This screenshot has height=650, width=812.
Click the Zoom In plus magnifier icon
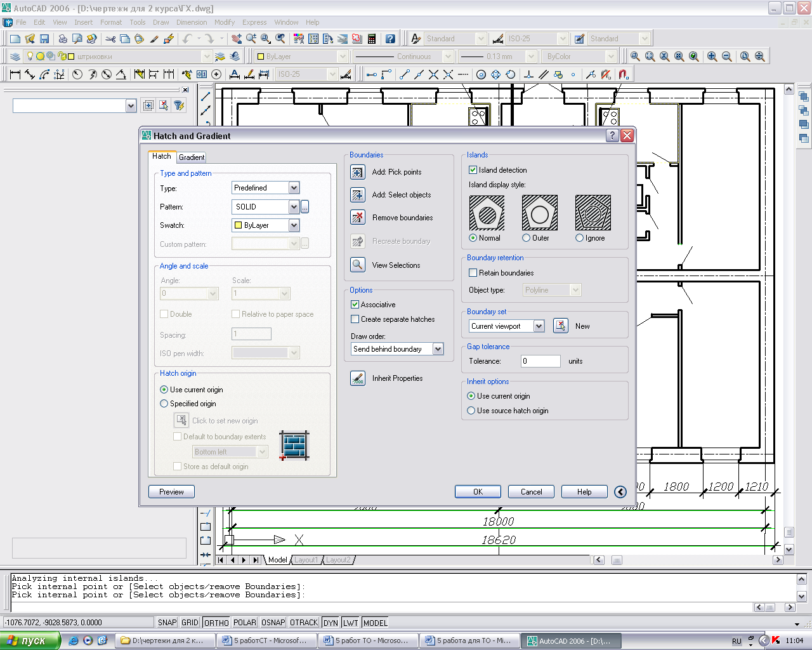coord(712,56)
